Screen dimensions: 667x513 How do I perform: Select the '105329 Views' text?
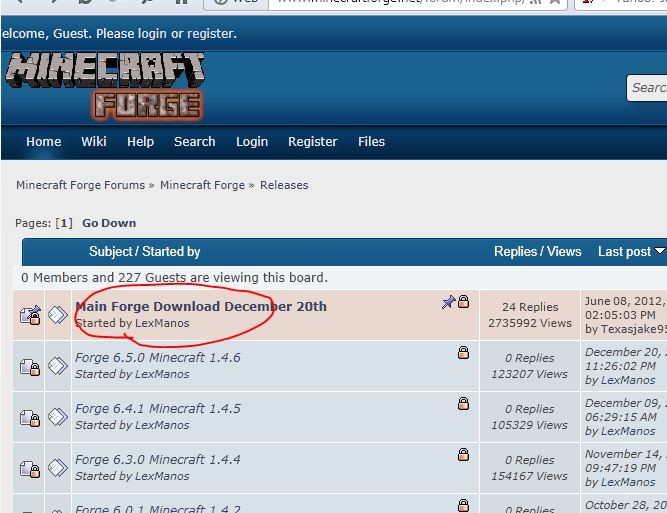[530, 425]
